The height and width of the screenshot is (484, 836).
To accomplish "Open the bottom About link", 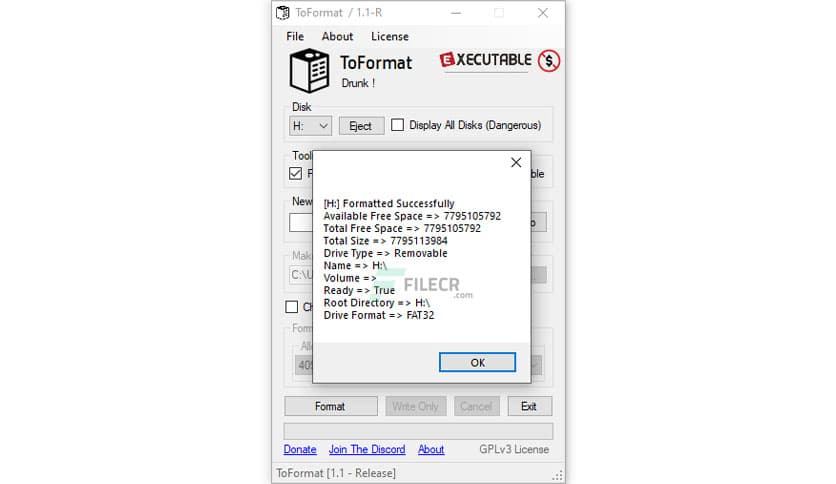I will point(431,449).
